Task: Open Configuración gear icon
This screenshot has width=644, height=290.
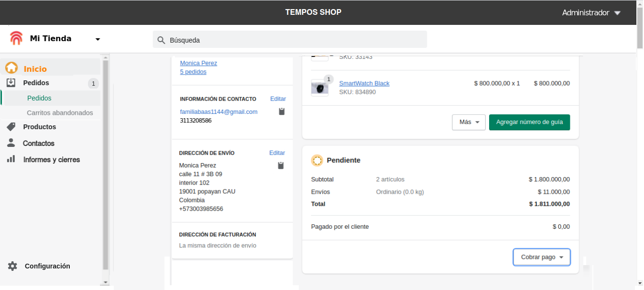Action: pyautogui.click(x=12, y=266)
